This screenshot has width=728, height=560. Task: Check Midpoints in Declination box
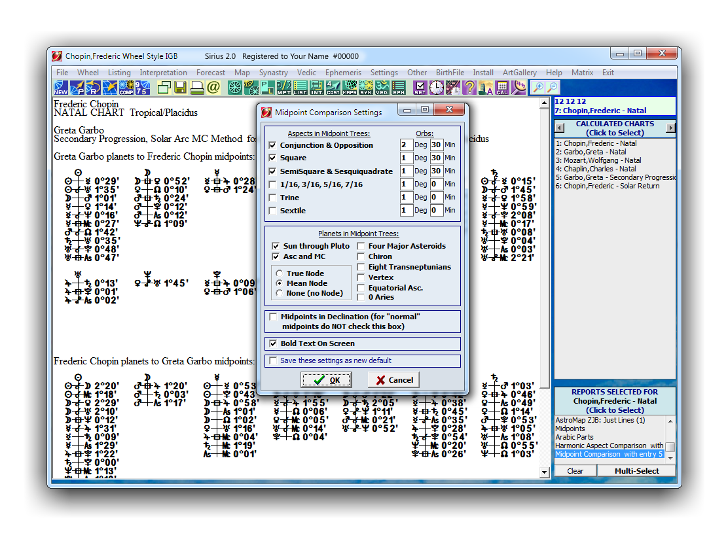click(273, 317)
